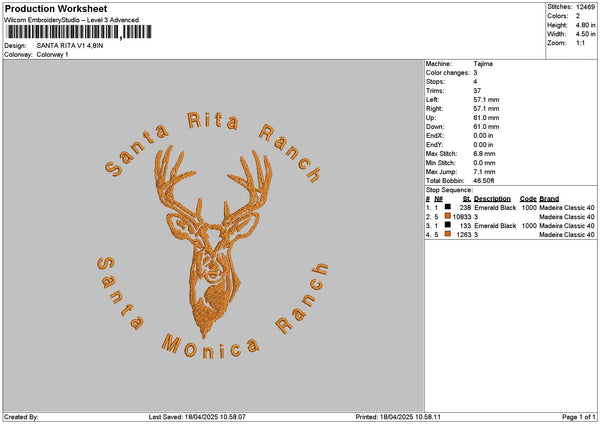Image resolution: width=600 pixels, height=424 pixels.
Task: Click the Width value "4.50 in"
Action: [x=585, y=34]
